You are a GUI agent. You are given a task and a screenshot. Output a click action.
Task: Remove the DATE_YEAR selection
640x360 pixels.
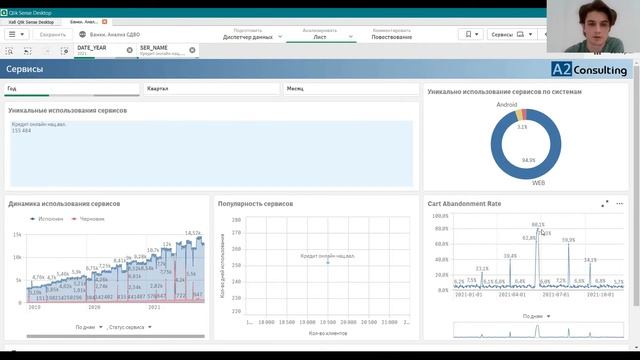129,50
